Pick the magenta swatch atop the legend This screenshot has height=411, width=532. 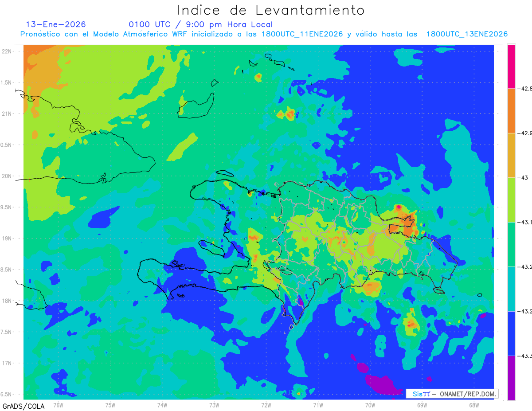pos(511,66)
